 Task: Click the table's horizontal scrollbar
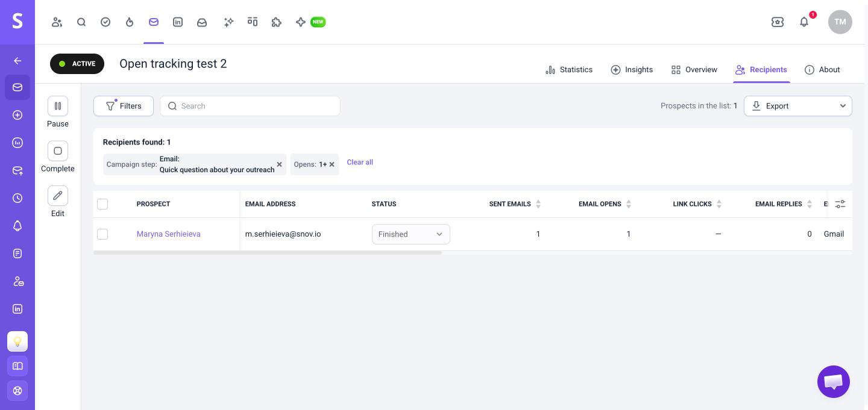268,253
